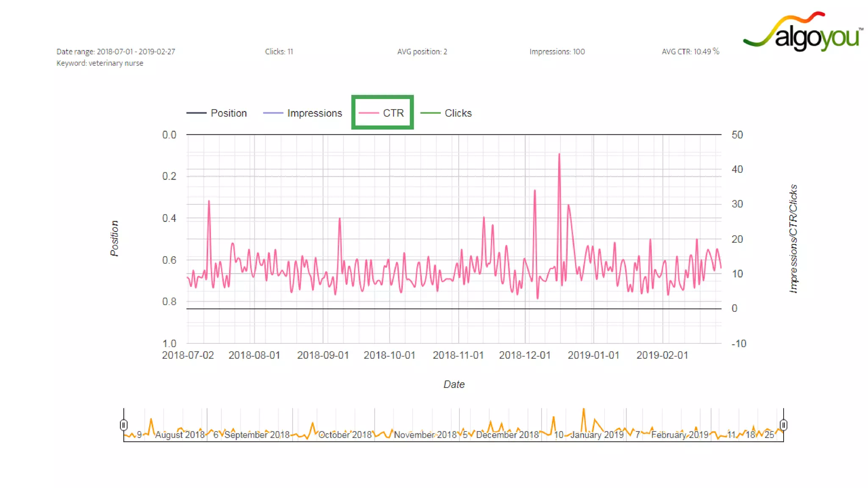868x488 pixels.
Task: Select December 2018 in range selector
Action: tap(507, 435)
